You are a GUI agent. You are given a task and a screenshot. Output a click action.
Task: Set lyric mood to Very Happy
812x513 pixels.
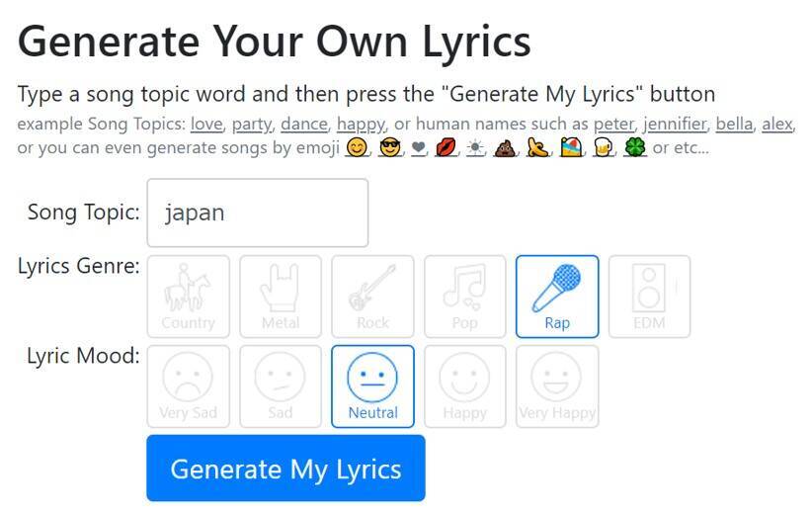click(x=557, y=385)
